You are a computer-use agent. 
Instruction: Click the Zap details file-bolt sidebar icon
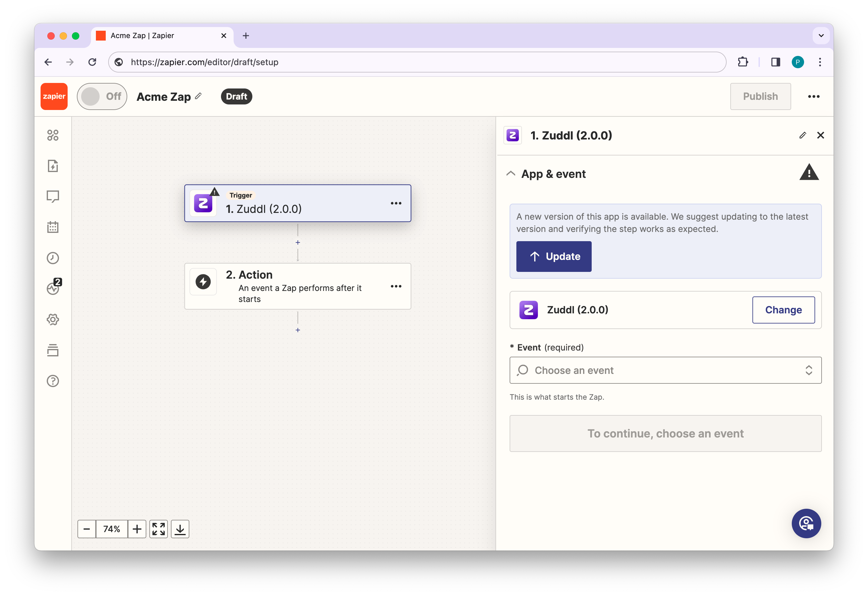[53, 166]
